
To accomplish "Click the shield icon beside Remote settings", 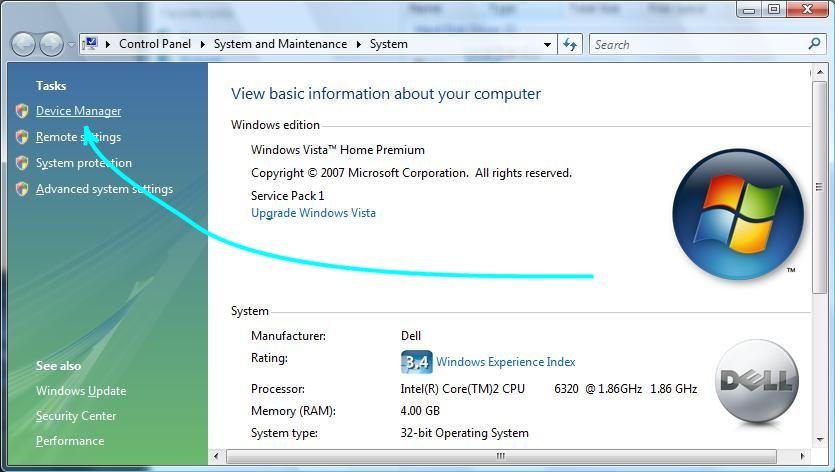I will (22, 137).
